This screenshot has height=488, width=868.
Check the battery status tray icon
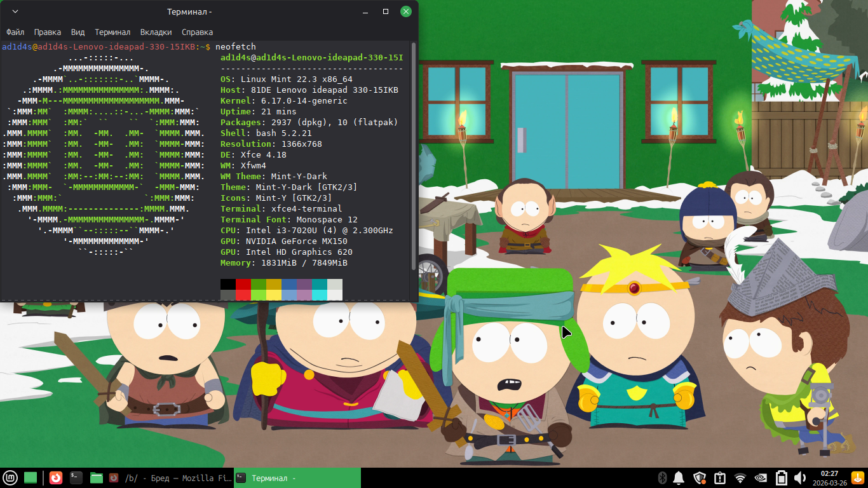point(782,478)
